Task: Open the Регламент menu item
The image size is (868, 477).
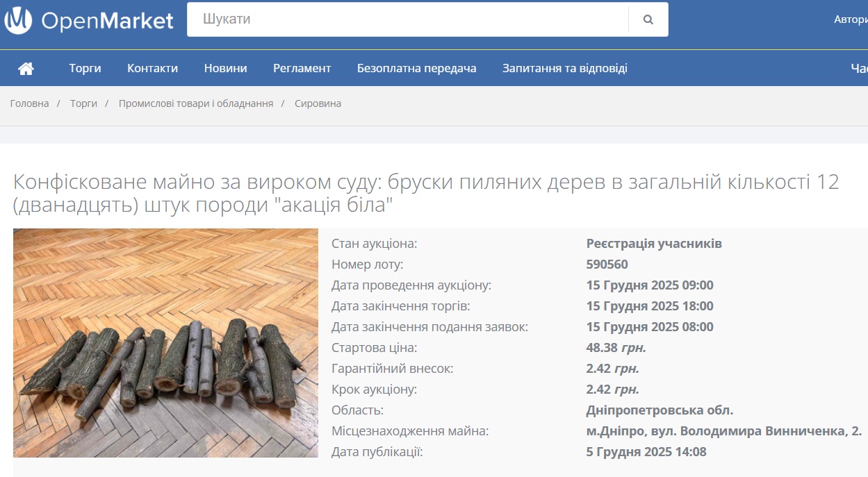Action: (x=302, y=68)
